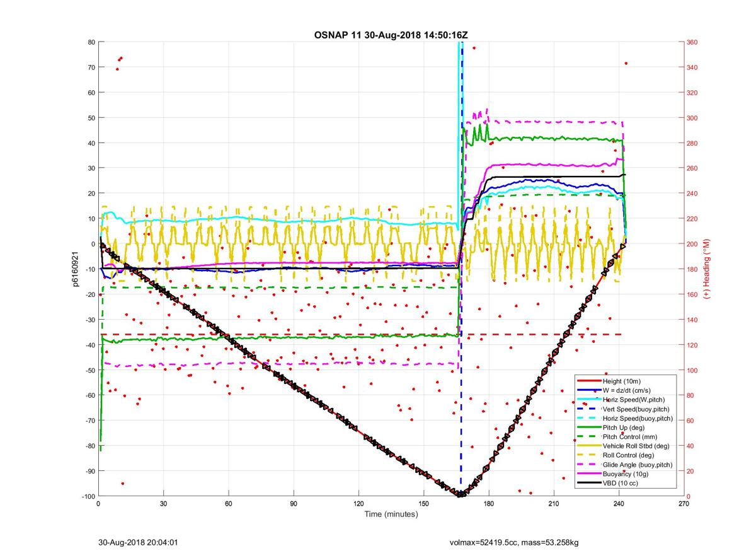Click the x-axis tick label '180'
The height and width of the screenshot is (558, 756).
coord(489,504)
